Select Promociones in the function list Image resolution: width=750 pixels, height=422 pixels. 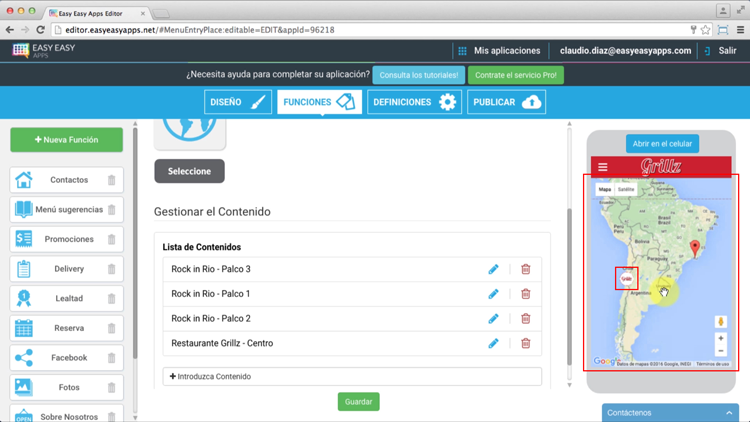pyautogui.click(x=68, y=239)
